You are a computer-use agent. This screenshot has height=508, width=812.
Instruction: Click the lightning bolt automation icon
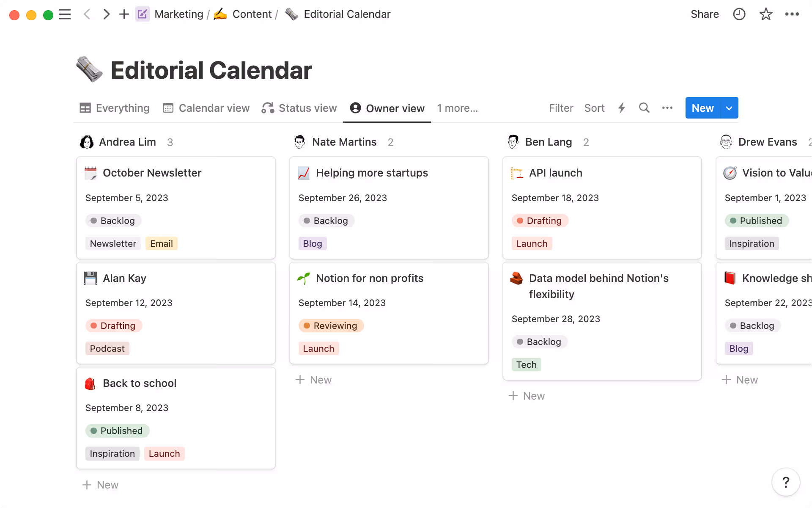pos(621,108)
